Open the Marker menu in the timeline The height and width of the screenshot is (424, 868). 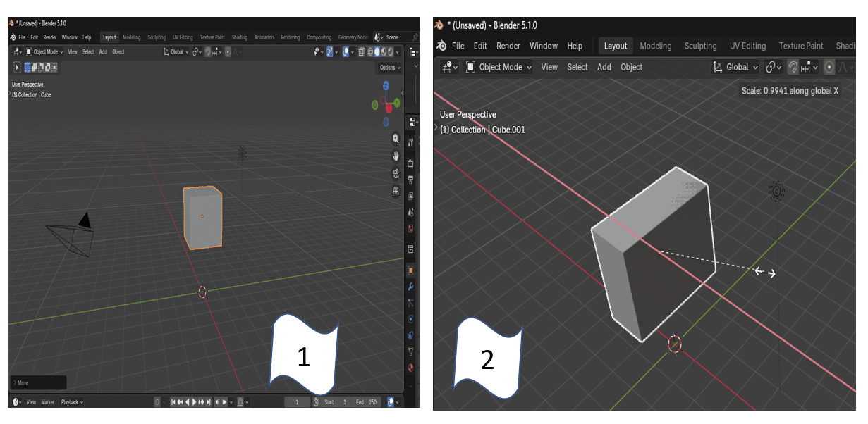point(47,402)
